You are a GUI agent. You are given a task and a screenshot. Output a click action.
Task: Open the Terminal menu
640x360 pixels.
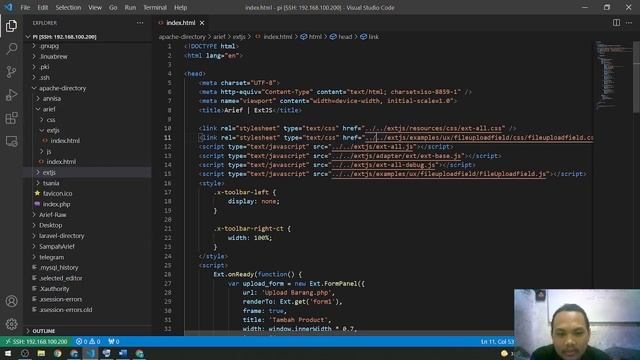[155, 7]
